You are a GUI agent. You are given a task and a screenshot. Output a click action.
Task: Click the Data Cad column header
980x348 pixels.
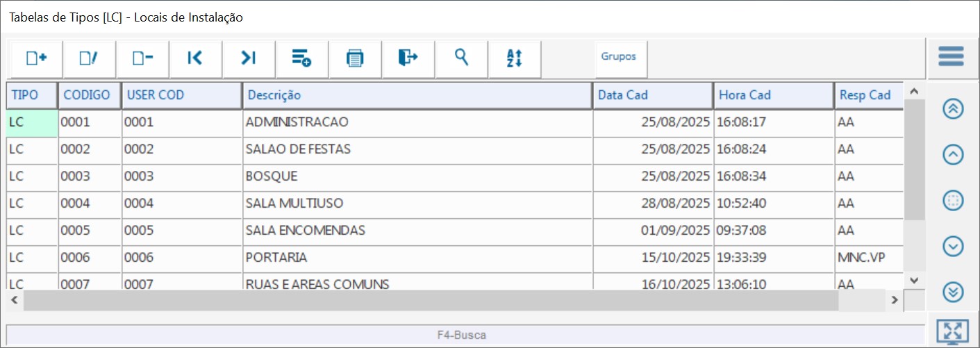point(652,96)
